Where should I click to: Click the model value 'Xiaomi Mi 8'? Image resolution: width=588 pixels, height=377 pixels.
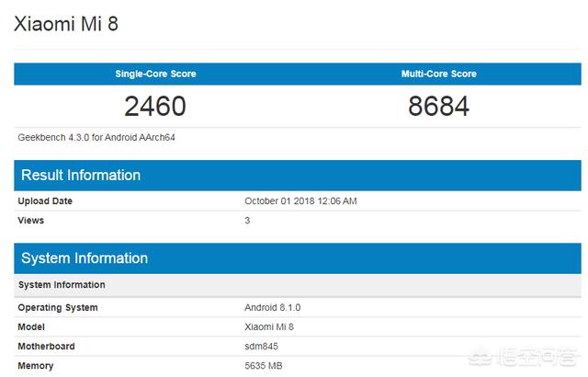269,327
